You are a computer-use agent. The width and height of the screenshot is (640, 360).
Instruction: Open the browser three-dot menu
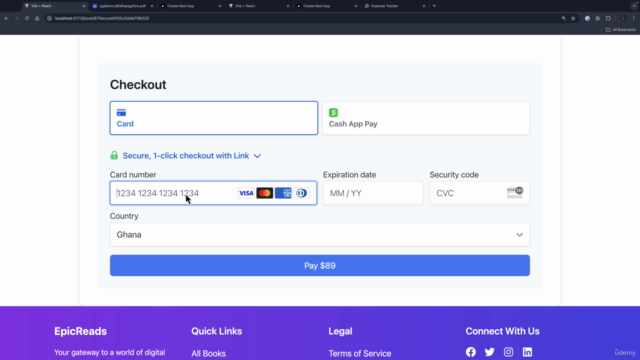[633, 18]
